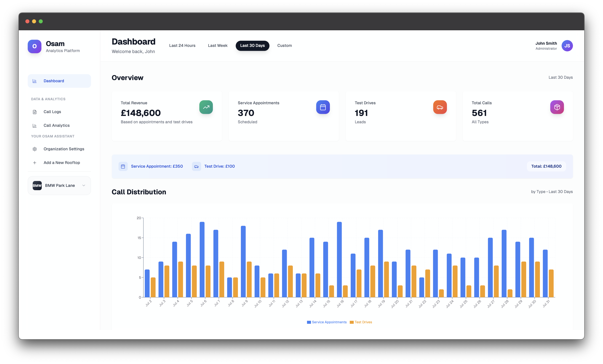Toggle Test Drives series in chart legend

[361, 322]
